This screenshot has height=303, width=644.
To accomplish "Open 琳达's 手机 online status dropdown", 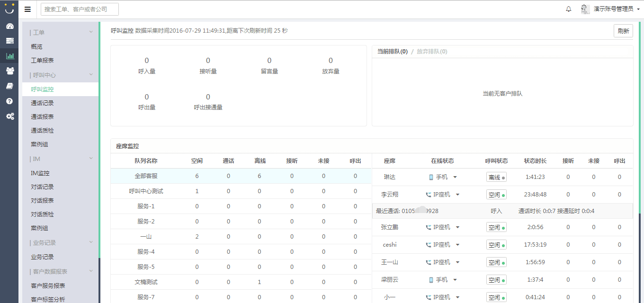I will (x=443, y=177).
